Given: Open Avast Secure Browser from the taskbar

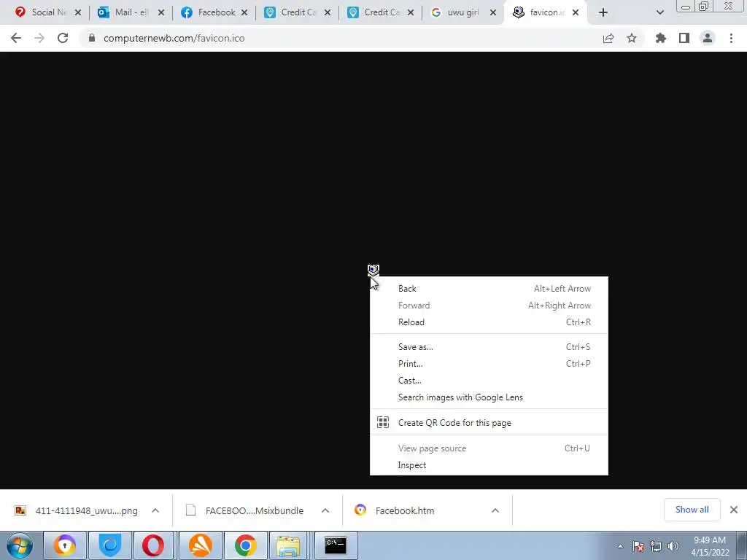Looking at the screenshot, I should (x=65, y=545).
